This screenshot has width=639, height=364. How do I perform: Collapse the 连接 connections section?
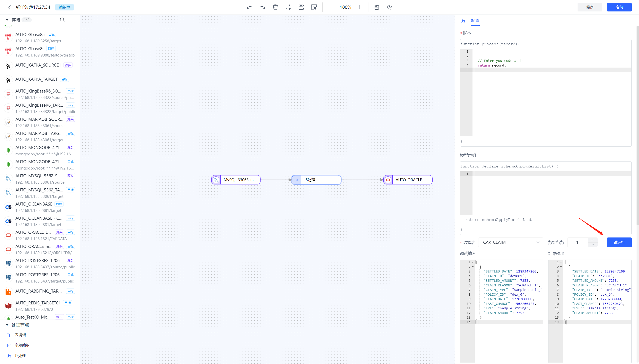(x=7, y=20)
